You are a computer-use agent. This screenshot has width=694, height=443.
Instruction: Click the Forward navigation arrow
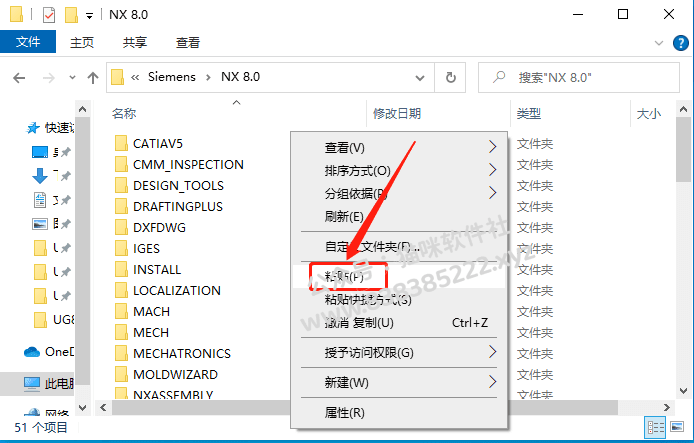point(48,78)
